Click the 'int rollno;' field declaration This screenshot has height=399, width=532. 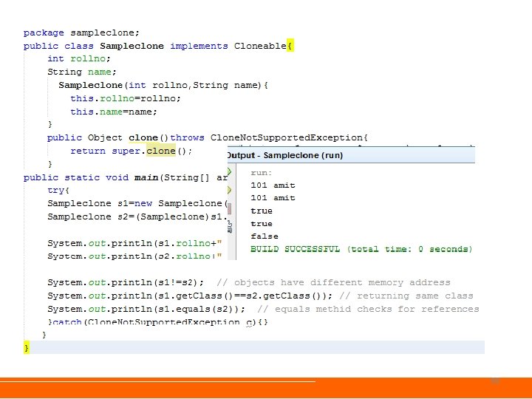pyautogui.click(x=79, y=58)
